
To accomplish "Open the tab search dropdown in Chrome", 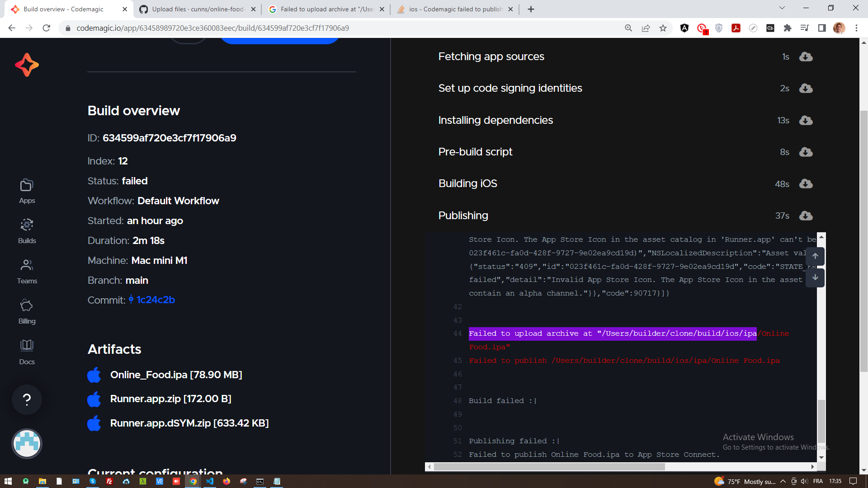I will click(782, 8).
